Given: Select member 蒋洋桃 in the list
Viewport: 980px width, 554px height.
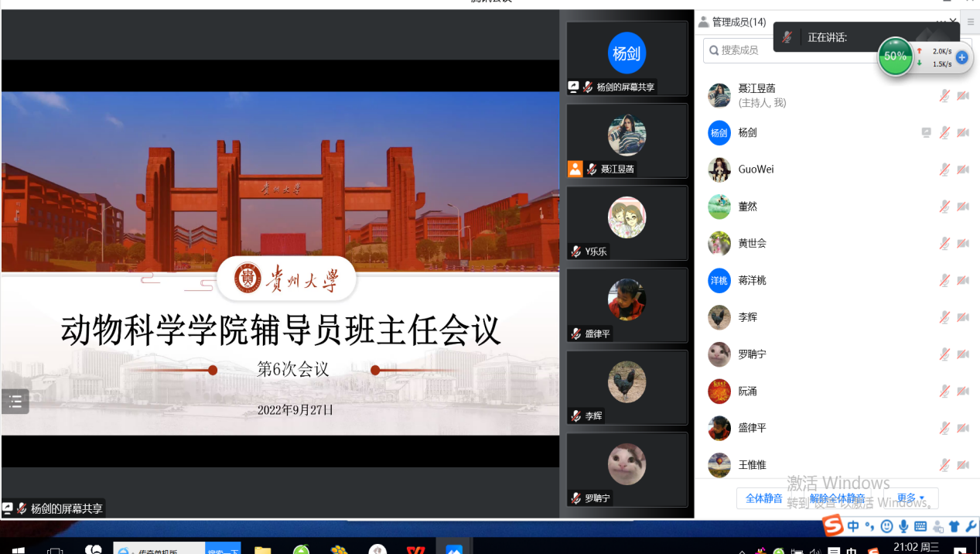Looking at the screenshot, I should tap(752, 280).
